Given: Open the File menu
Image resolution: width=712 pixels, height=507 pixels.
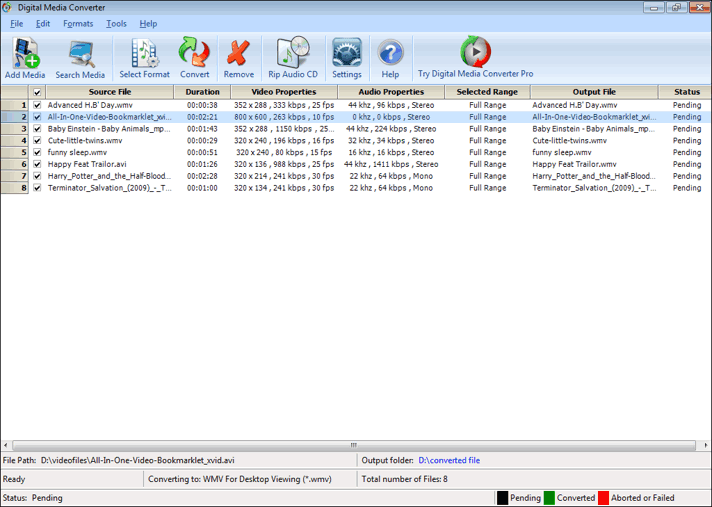Looking at the screenshot, I should [17, 23].
